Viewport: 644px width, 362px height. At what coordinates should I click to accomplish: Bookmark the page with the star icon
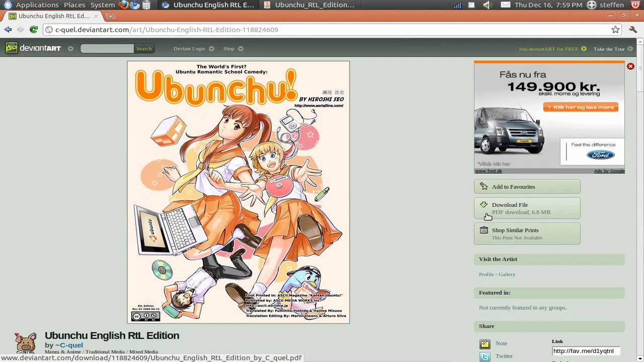point(615,30)
